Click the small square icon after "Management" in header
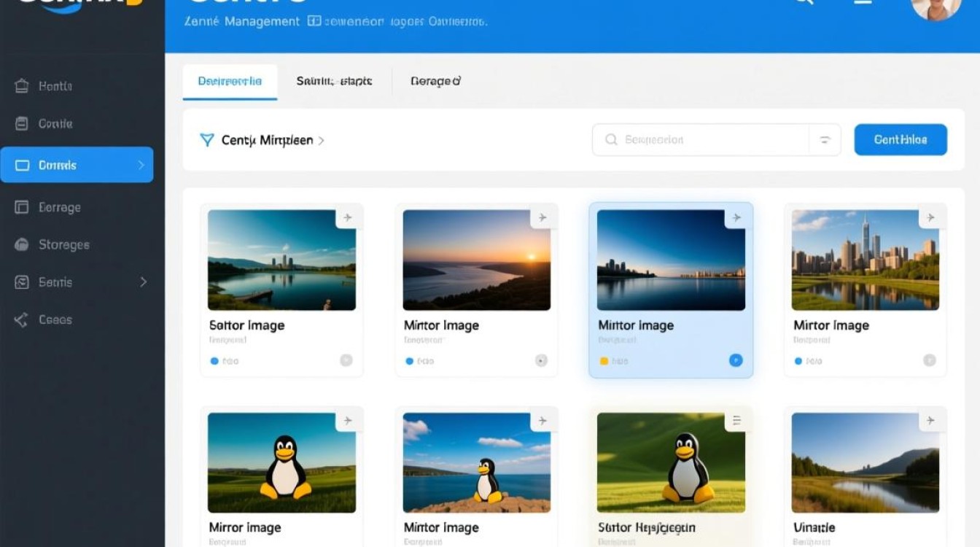 [x=314, y=22]
